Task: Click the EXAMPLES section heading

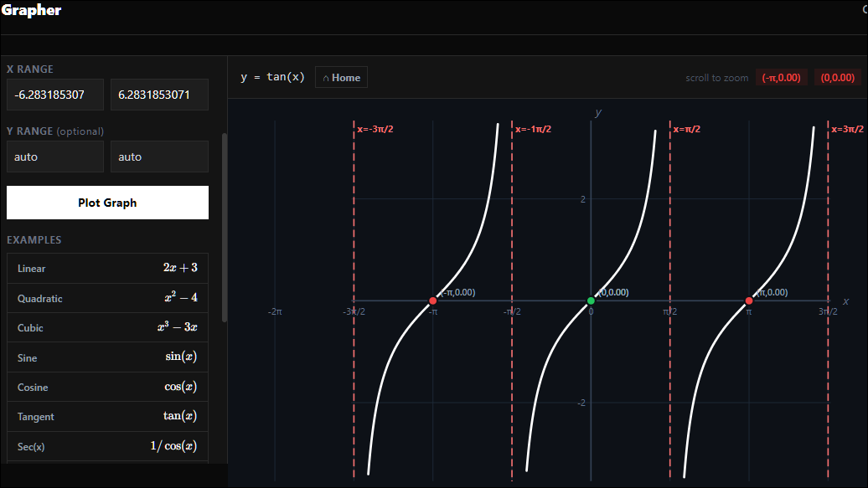Action: click(x=34, y=240)
